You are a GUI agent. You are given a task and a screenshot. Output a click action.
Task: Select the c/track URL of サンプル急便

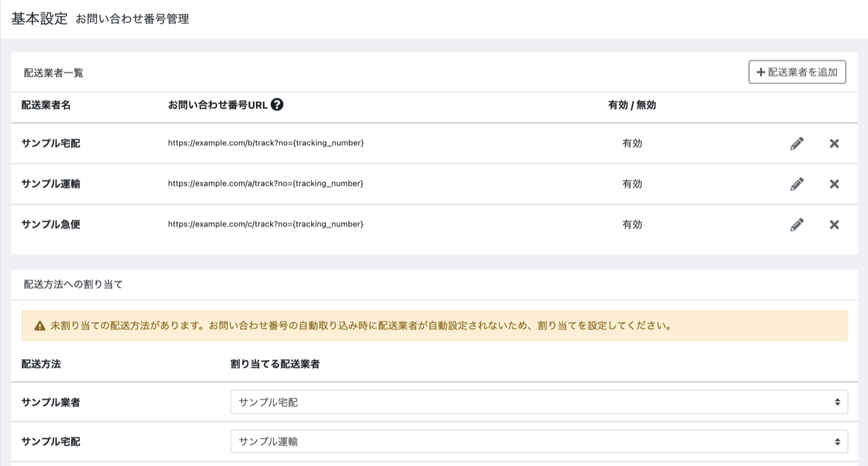click(266, 224)
